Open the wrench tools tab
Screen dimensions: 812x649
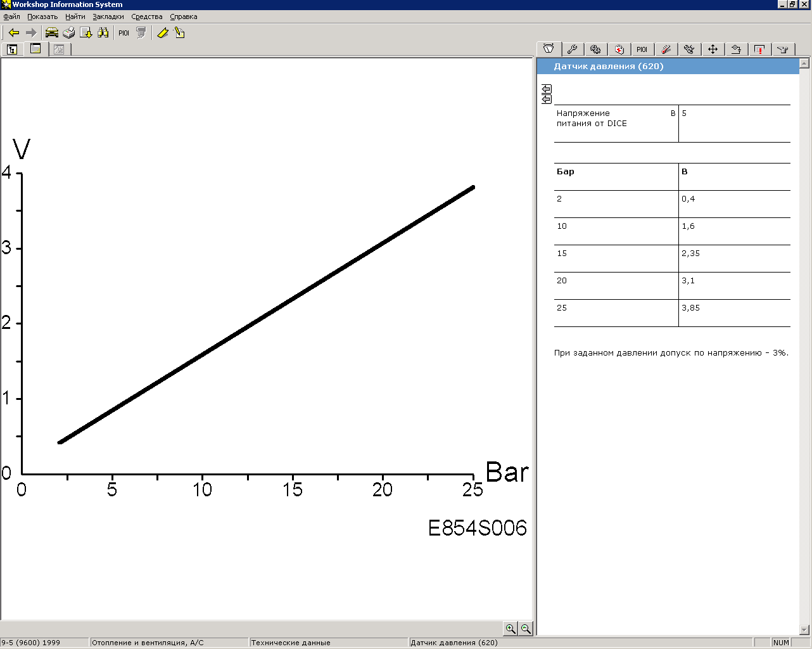(x=572, y=49)
